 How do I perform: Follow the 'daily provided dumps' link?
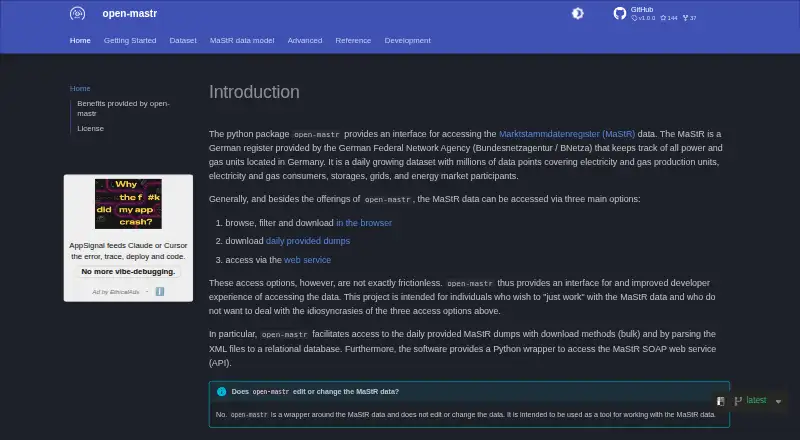[x=308, y=240]
